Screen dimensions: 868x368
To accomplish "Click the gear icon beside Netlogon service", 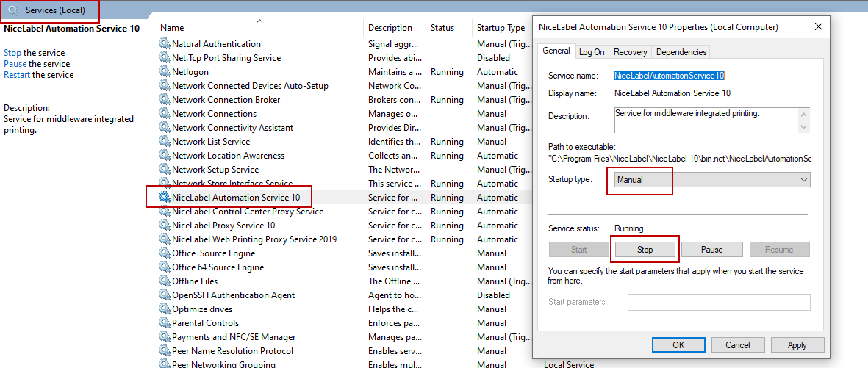I will [164, 72].
